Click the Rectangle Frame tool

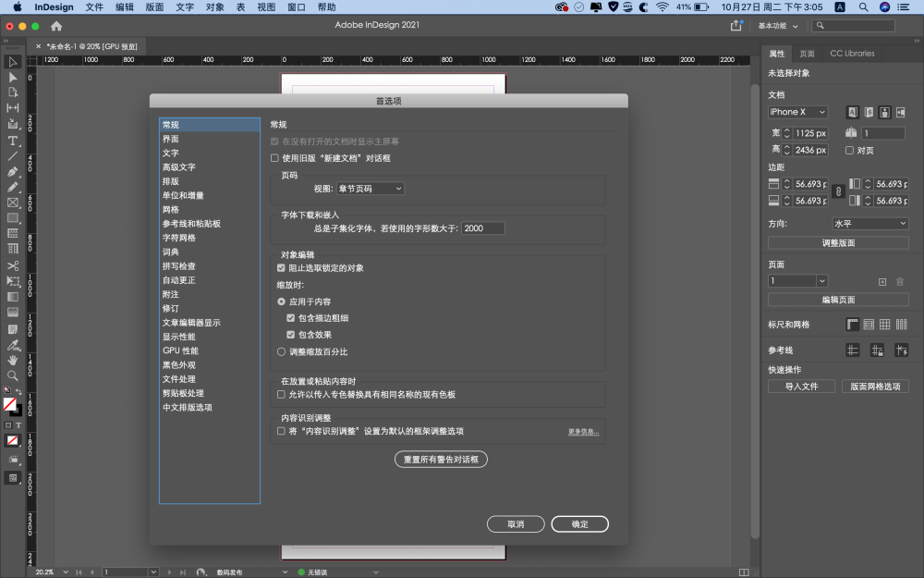tap(13, 203)
